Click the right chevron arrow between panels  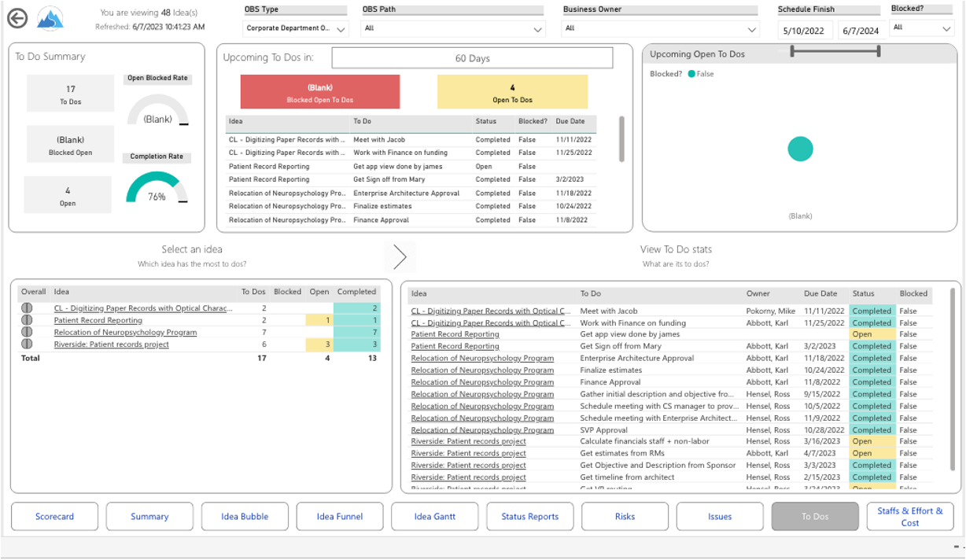tap(400, 256)
